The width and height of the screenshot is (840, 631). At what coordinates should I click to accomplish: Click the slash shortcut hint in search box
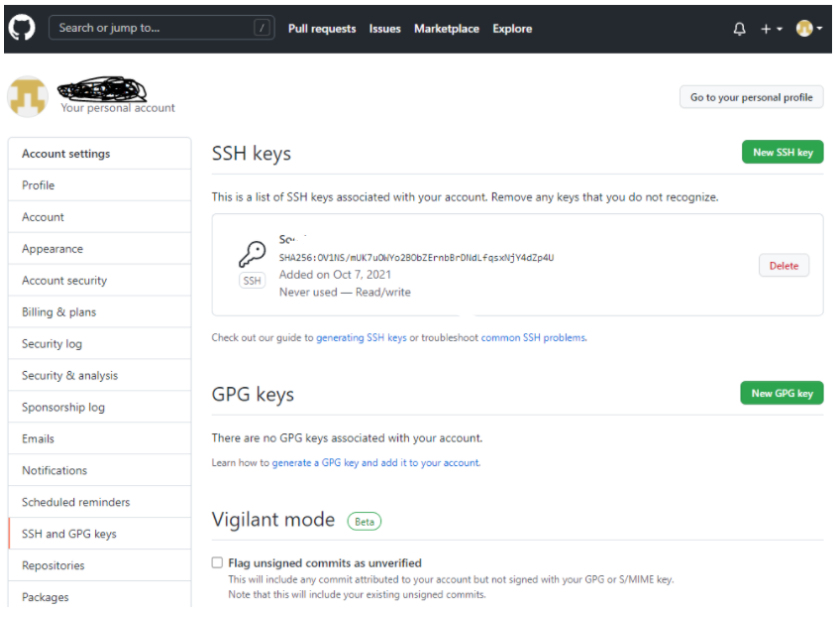tap(261, 28)
